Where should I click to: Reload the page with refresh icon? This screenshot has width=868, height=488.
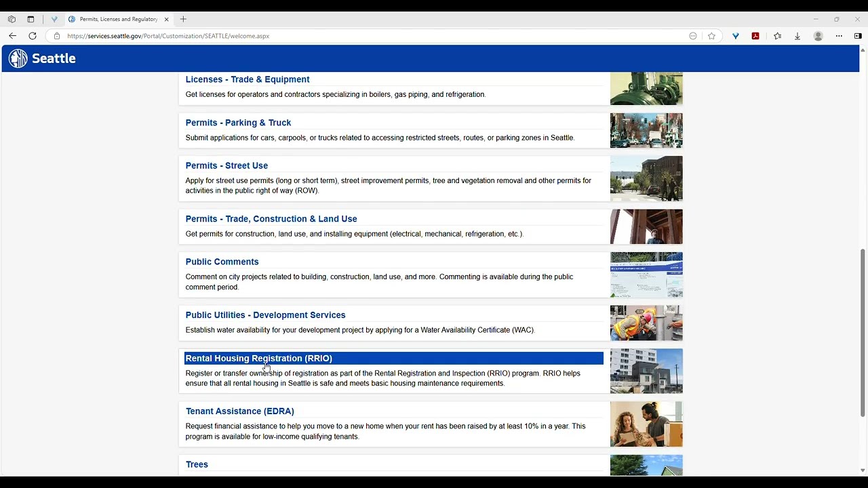pos(33,36)
